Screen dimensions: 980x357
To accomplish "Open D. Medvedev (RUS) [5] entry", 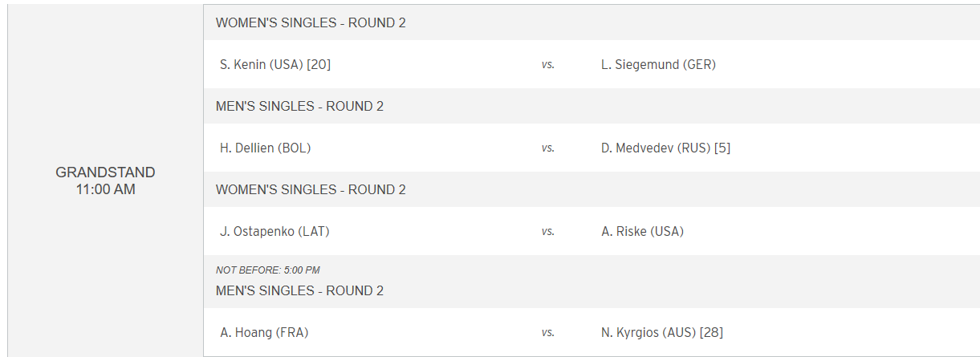I will 665,148.
